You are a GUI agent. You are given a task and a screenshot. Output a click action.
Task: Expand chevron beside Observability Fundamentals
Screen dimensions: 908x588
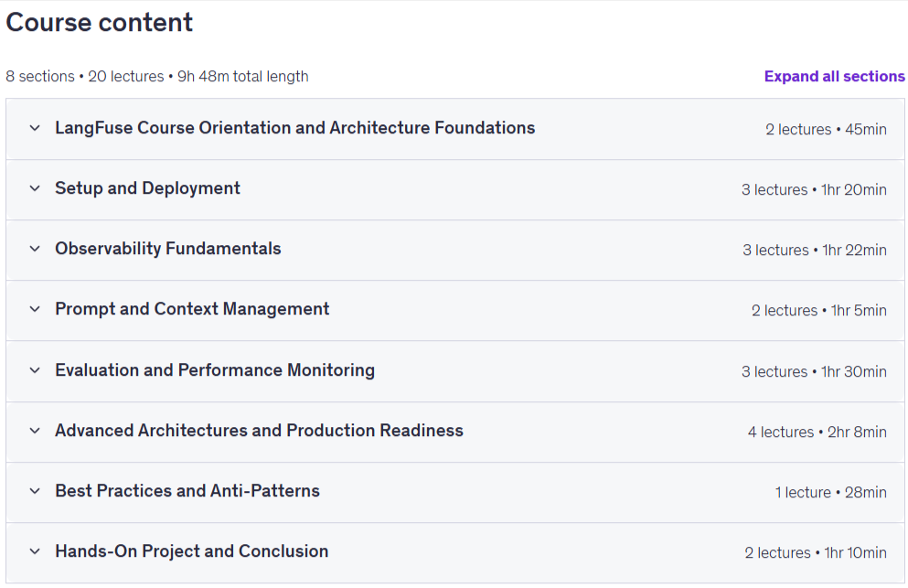[35, 249]
